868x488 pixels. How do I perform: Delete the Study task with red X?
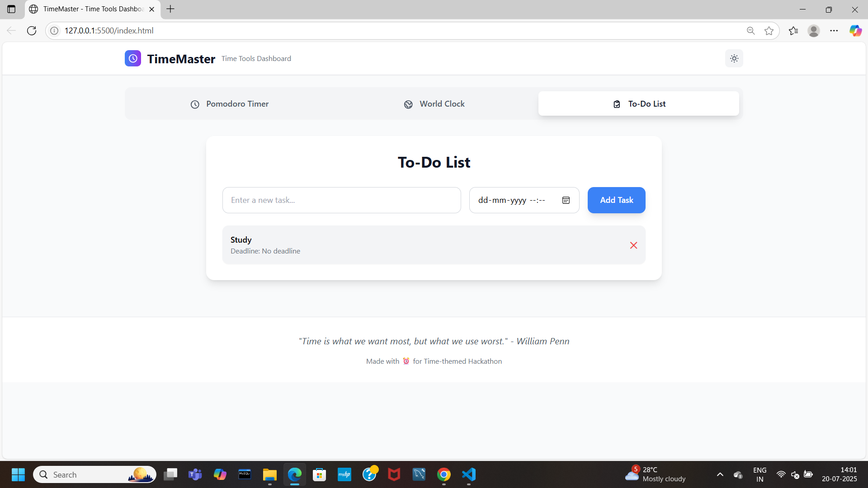point(633,245)
